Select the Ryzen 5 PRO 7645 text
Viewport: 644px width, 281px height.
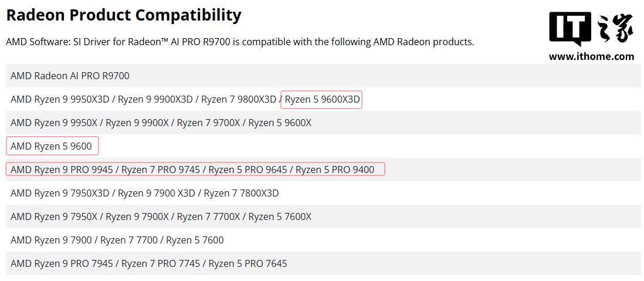tap(248, 263)
